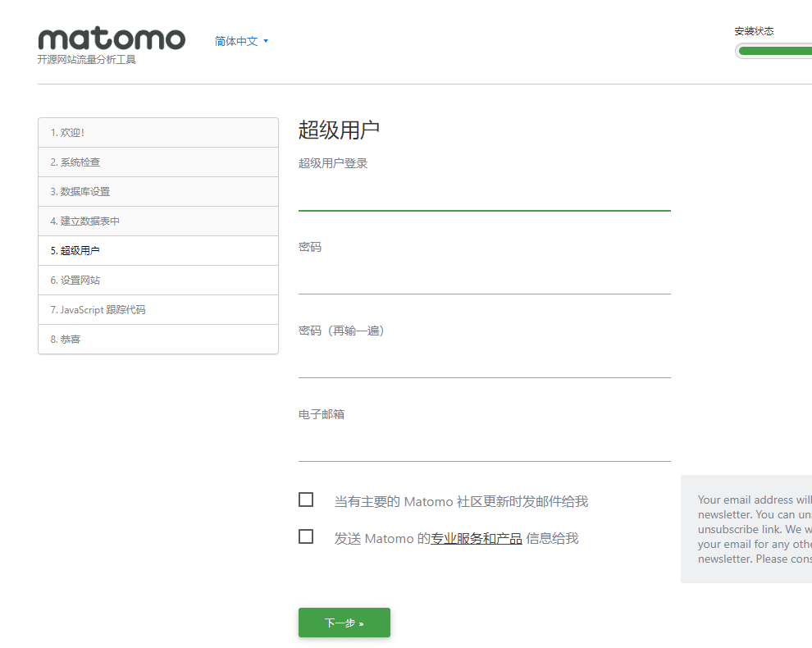The height and width of the screenshot is (648, 812).
Task: Open the 简体中文 language dropdown
Action: tap(241, 41)
